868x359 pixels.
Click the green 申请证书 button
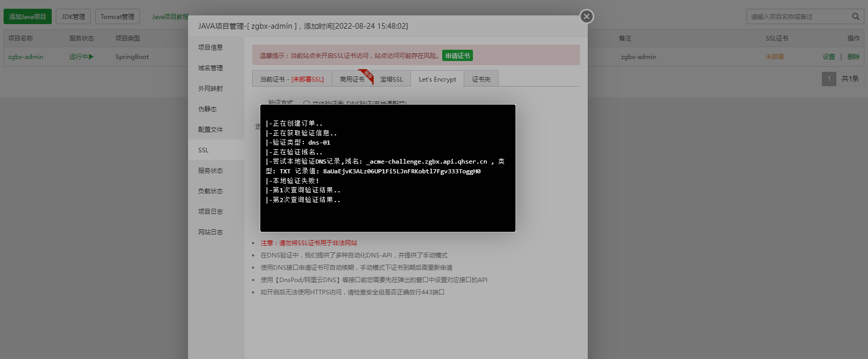pos(458,55)
